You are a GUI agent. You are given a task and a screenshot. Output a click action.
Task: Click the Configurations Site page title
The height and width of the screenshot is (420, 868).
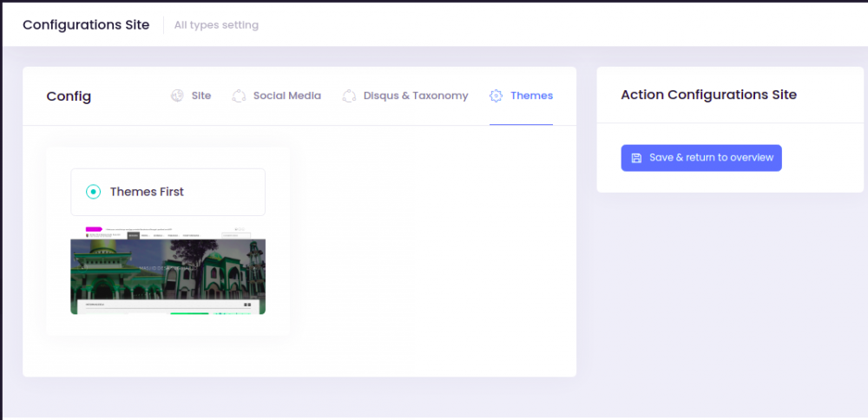pyautogui.click(x=86, y=25)
